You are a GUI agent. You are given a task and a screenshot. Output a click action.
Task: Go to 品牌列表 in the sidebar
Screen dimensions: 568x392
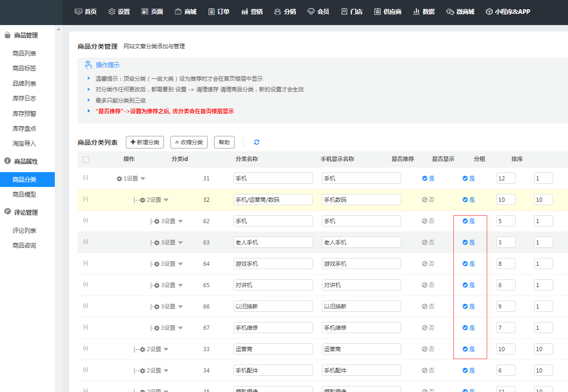pos(24,84)
